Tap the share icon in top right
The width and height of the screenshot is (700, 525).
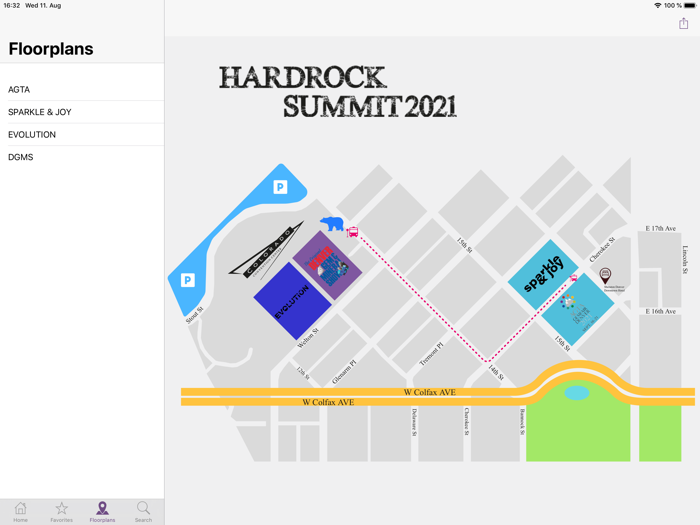683,23
